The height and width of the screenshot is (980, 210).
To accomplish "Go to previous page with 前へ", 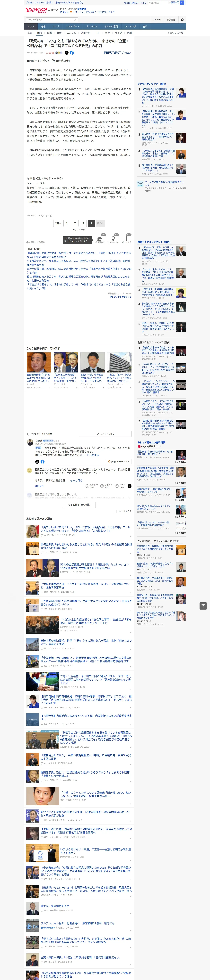I will point(58,223).
